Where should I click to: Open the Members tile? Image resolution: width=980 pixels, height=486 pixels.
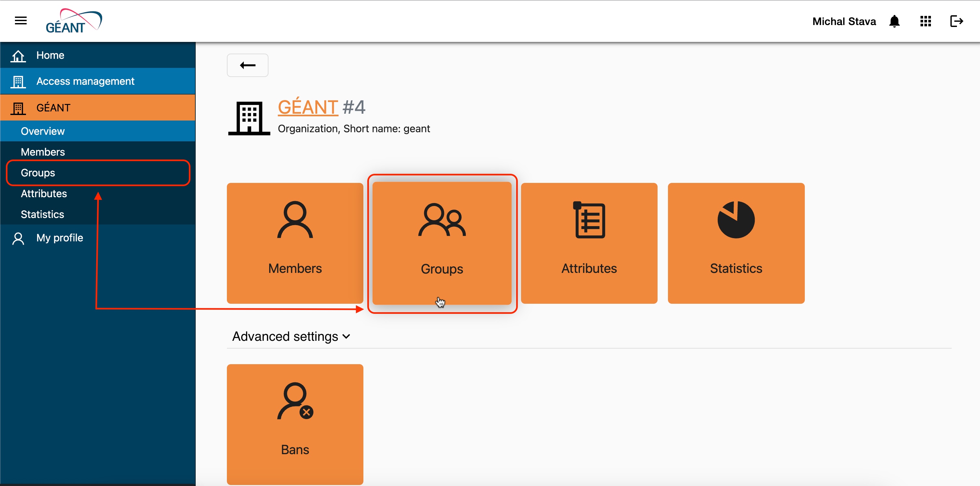tap(295, 243)
